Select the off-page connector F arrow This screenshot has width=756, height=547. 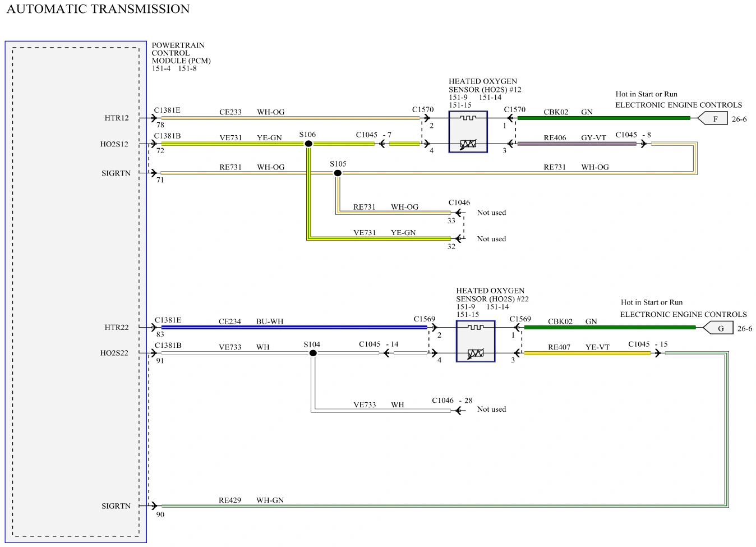[712, 119]
